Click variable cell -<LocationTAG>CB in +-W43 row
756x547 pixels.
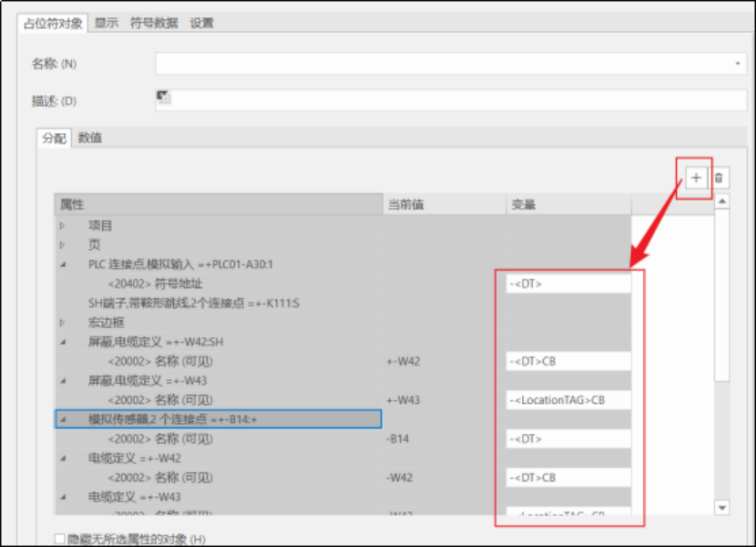569,399
